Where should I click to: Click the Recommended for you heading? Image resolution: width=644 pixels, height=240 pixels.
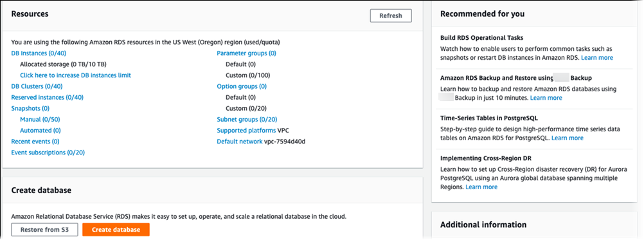point(482,14)
